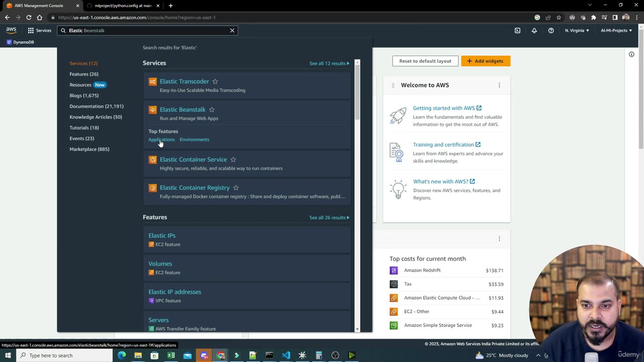Open the Elastic Beanstalk service
Screen dimensions: 644x362
click(183, 110)
